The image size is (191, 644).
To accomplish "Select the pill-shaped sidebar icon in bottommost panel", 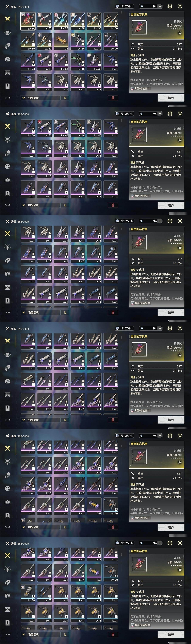I will point(7,583).
